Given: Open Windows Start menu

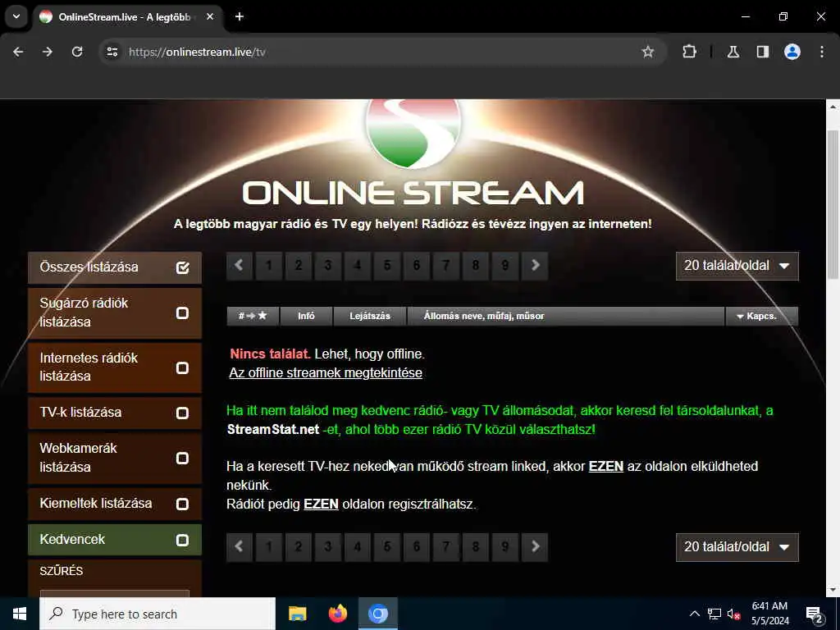Looking at the screenshot, I should 20,614.
